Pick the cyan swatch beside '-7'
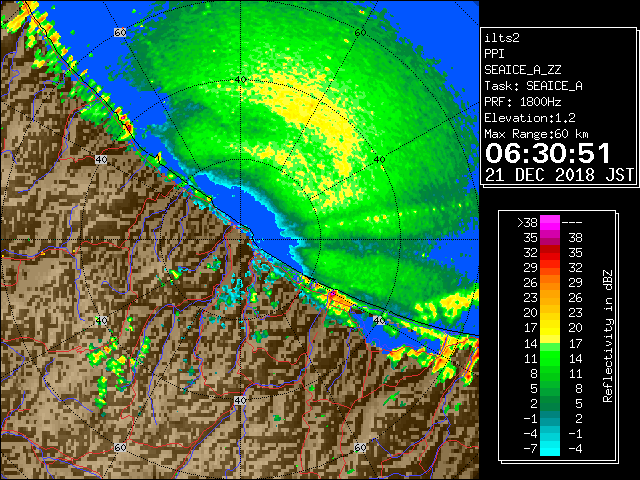This screenshot has width=640, height=480. tap(550, 448)
